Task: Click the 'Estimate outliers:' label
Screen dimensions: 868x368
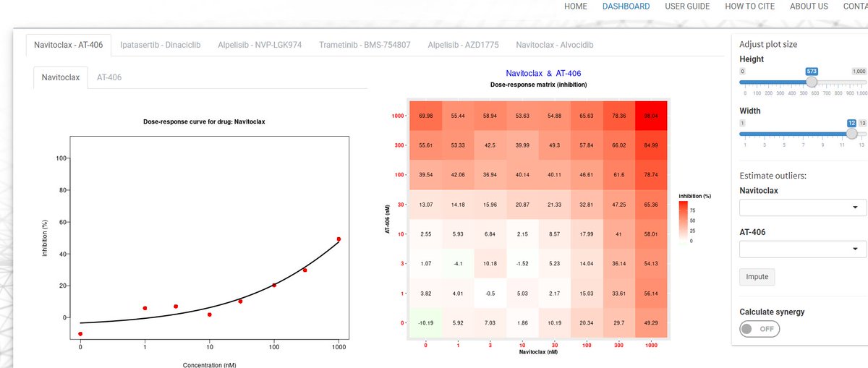Action: 773,176
